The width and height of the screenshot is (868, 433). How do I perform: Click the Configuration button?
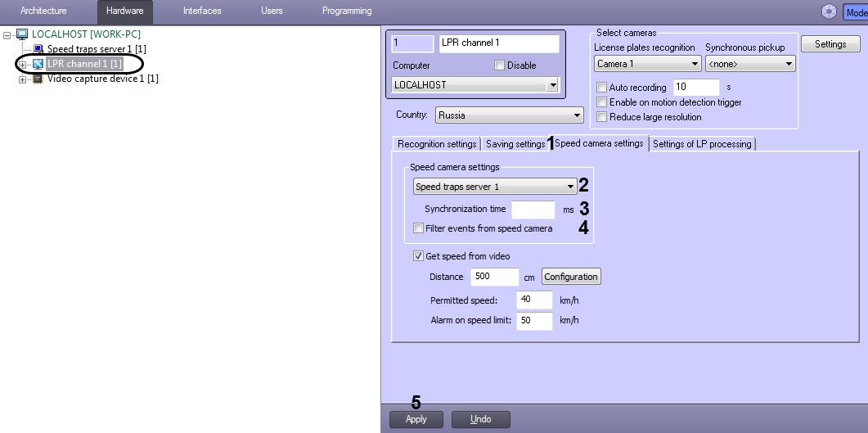coord(571,277)
